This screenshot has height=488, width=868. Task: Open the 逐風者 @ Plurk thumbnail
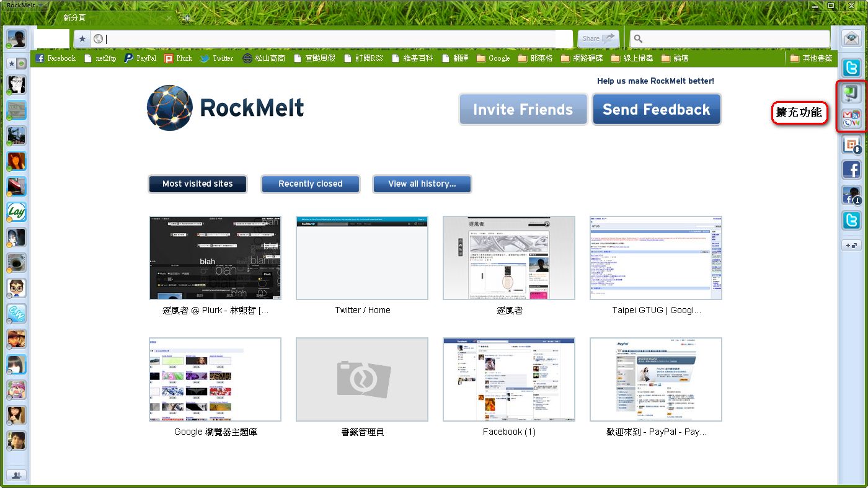[x=215, y=258]
